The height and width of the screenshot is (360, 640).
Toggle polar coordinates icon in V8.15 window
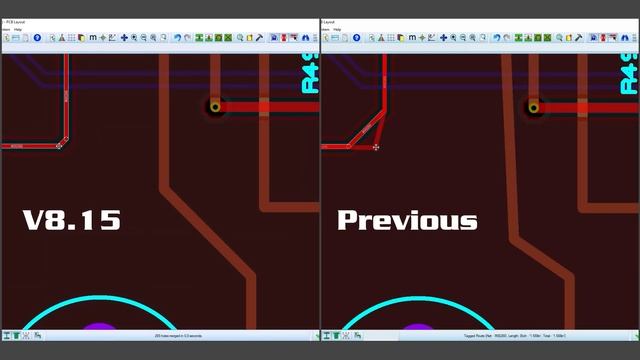112,38
